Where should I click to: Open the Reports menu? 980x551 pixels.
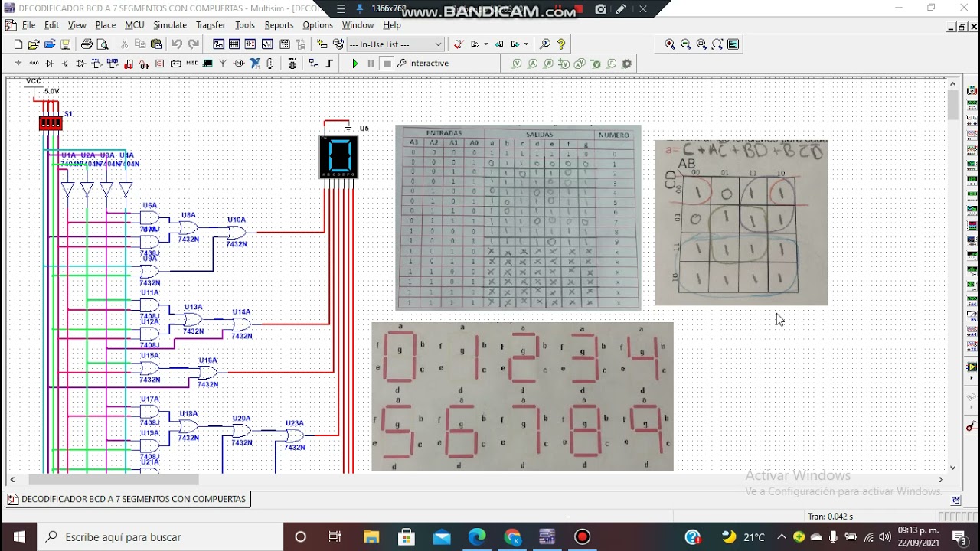pyautogui.click(x=279, y=25)
